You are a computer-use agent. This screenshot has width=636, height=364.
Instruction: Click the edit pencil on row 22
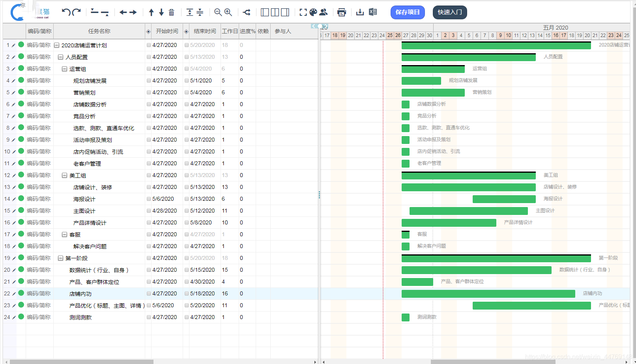pyautogui.click(x=14, y=294)
